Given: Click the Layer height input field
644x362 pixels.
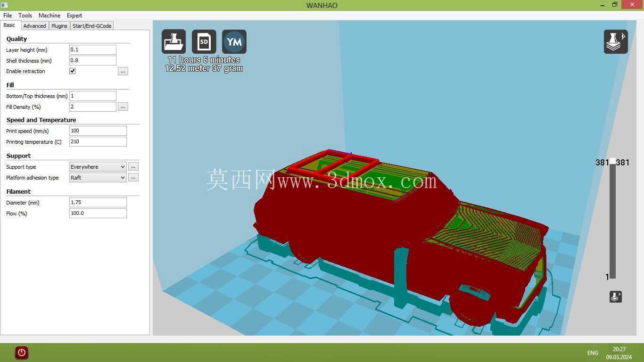Looking at the screenshot, I should 93,49.
